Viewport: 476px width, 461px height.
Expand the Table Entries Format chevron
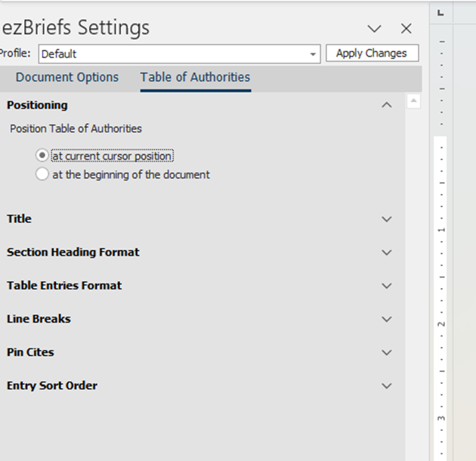(x=386, y=286)
